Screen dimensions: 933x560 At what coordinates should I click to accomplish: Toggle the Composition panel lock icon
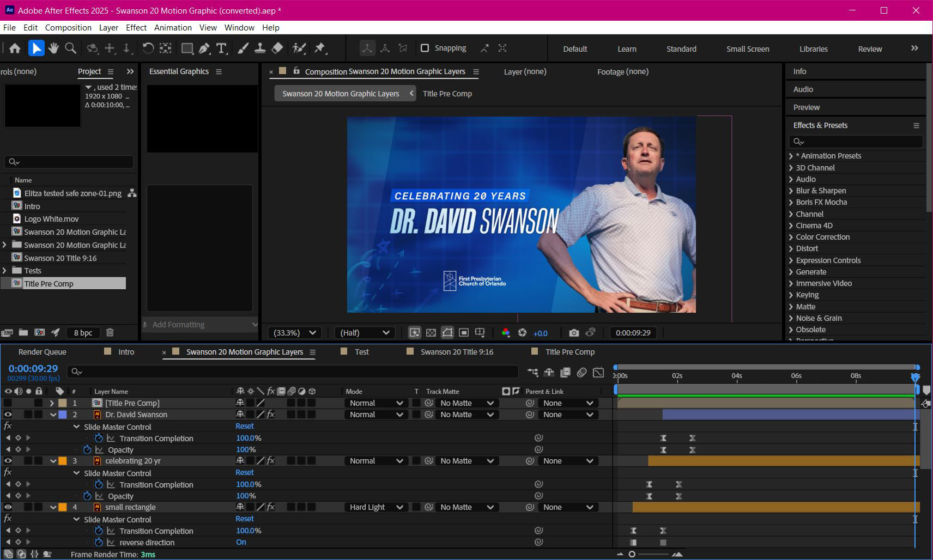296,71
